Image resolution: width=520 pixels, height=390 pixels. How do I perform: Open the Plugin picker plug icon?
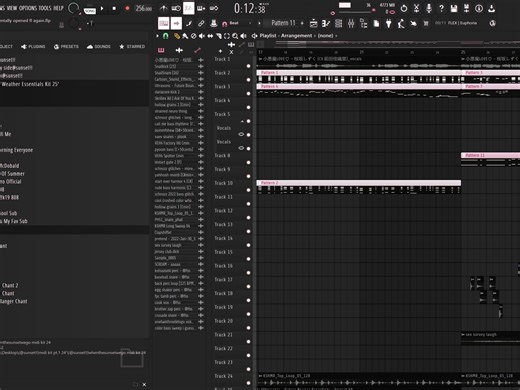tap(389, 23)
